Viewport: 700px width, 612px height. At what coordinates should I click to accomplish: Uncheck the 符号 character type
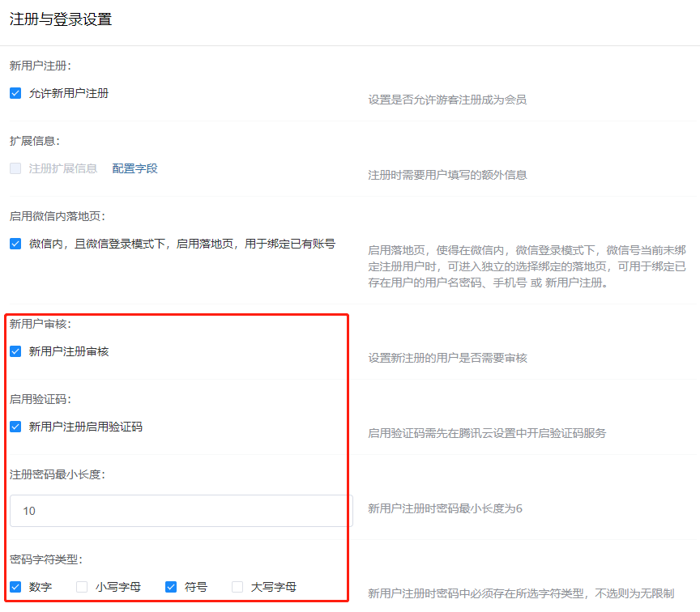[x=171, y=587]
